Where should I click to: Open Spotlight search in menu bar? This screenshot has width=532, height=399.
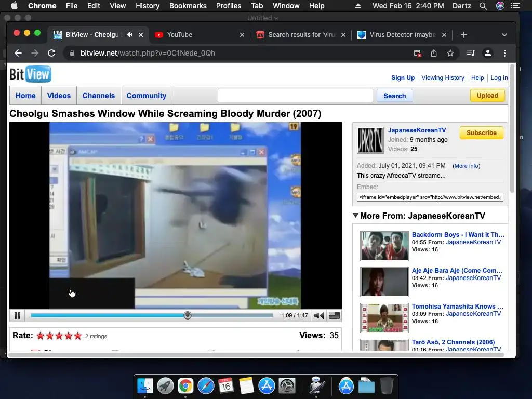click(x=483, y=6)
